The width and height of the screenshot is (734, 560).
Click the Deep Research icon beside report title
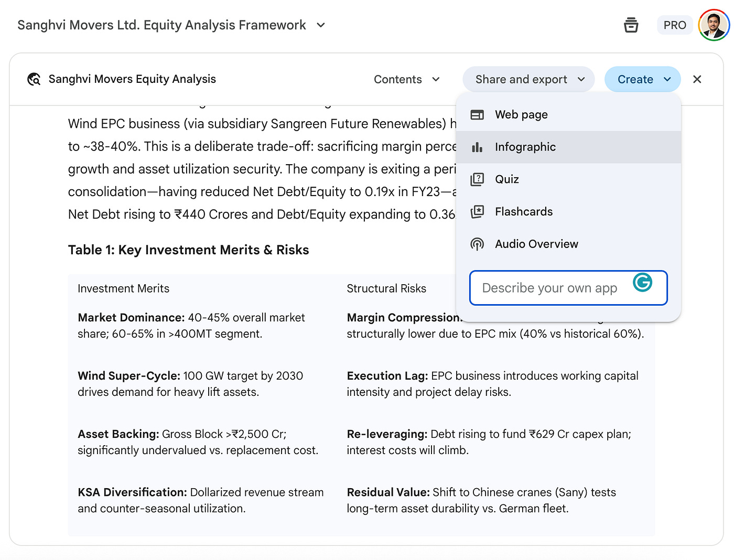[x=34, y=79]
